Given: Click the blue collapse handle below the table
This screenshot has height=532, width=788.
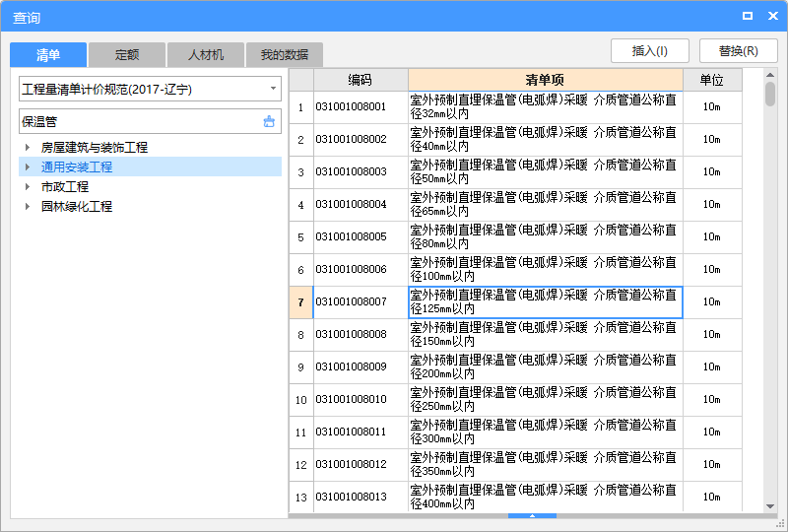Looking at the screenshot, I should [x=532, y=515].
